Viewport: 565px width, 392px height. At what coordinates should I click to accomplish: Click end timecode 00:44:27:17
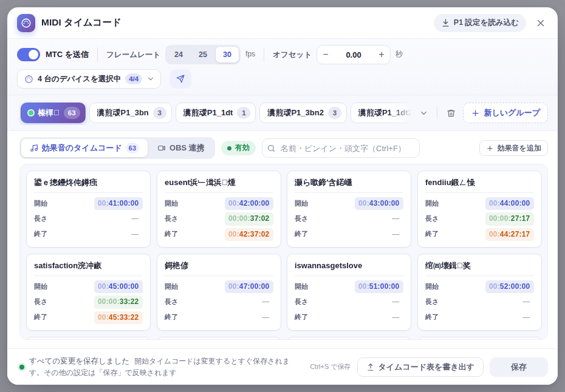pos(510,234)
